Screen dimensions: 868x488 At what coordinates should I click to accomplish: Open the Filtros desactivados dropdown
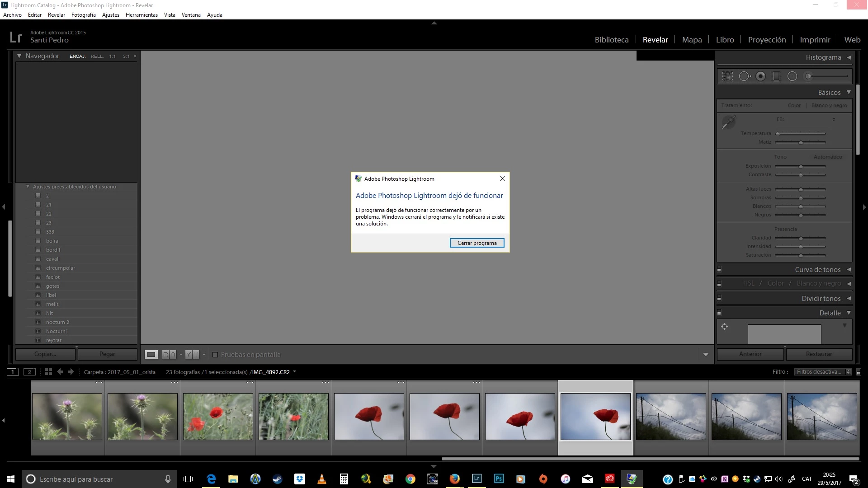pyautogui.click(x=823, y=372)
